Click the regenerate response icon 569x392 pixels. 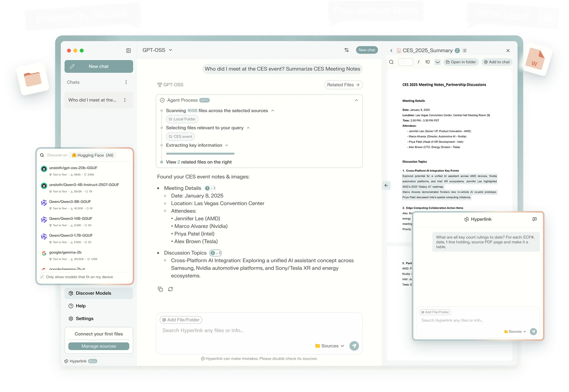click(170, 289)
